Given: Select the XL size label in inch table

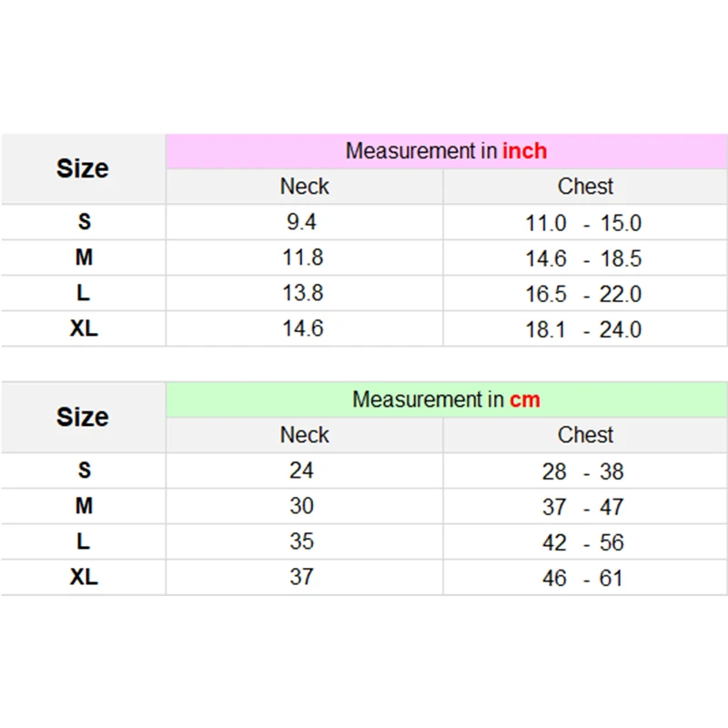Looking at the screenshot, I should click(x=84, y=329).
